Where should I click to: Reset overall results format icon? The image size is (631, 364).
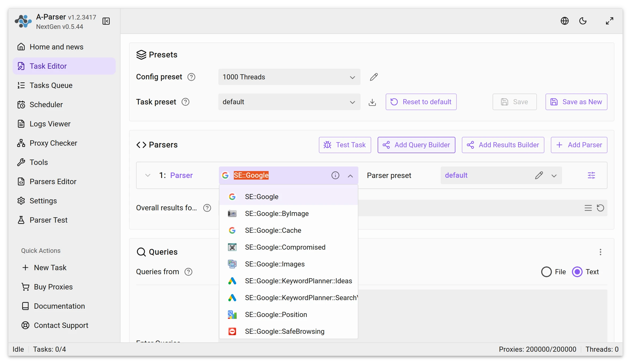pos(600,208)
